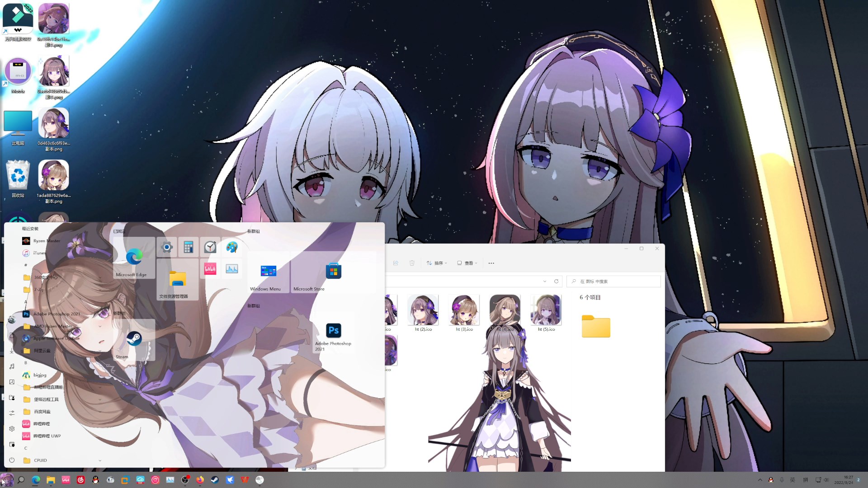
Task: Open the bilibili pink tile
Action: click(x=210, y=269)
